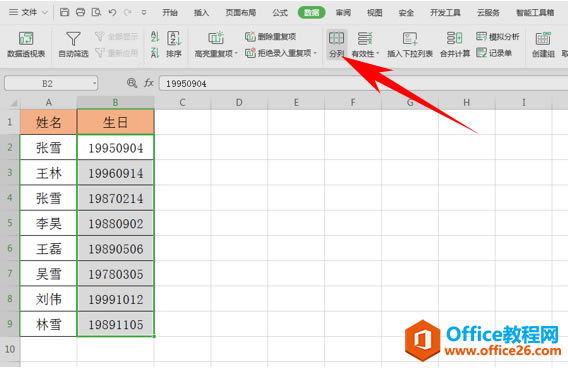Viewport: 568px width, 368px height.
Task: Select row 1 header
Action: tap(10, 122)
